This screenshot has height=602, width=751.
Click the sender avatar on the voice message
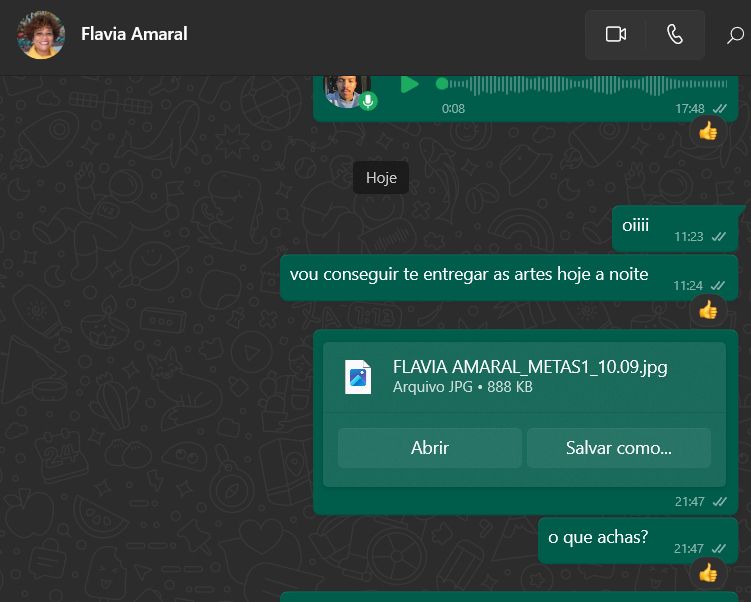pyautogui.click(x=347, y=91)
